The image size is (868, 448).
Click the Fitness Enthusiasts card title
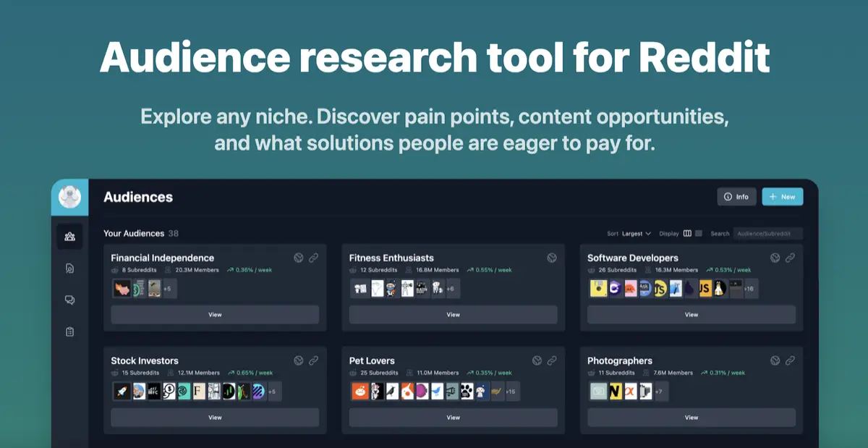[391, 258]
